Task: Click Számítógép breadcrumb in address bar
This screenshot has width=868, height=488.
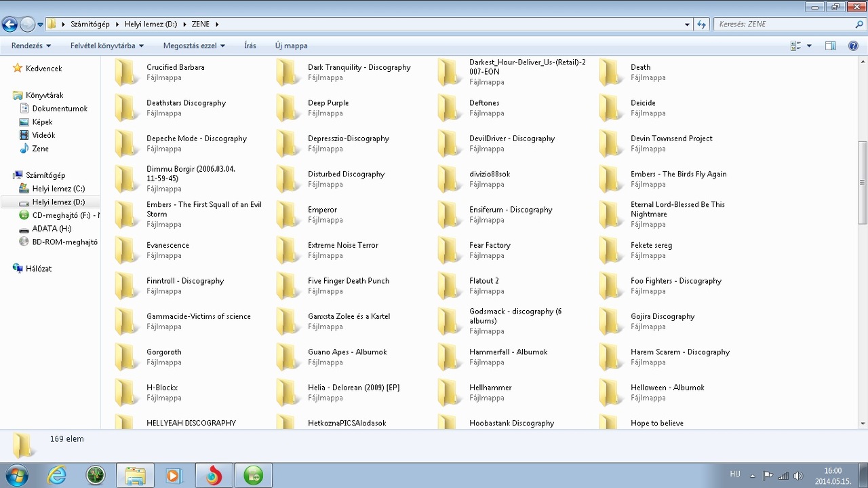Action: point(90,24)
